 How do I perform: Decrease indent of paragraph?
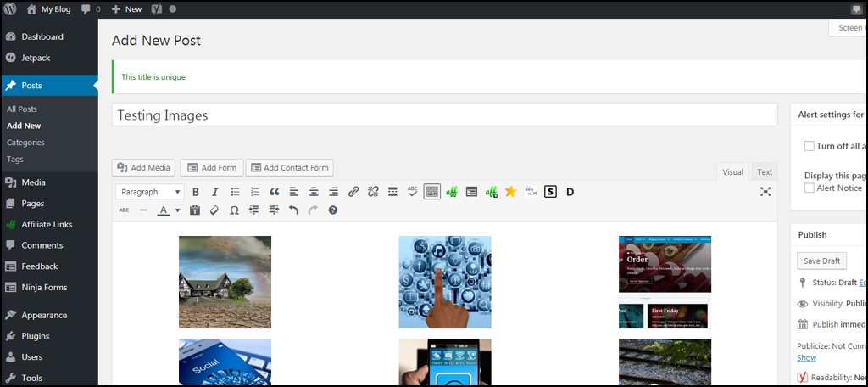pyautogui.click(x=254, y=210)
